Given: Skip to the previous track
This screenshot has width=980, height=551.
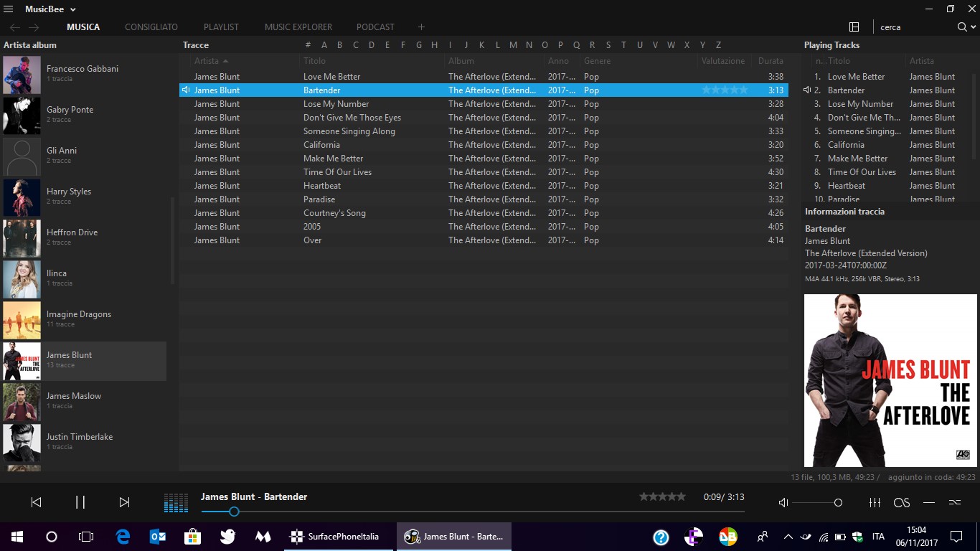Looking at the screenshot, I should [x=36, y=502].
